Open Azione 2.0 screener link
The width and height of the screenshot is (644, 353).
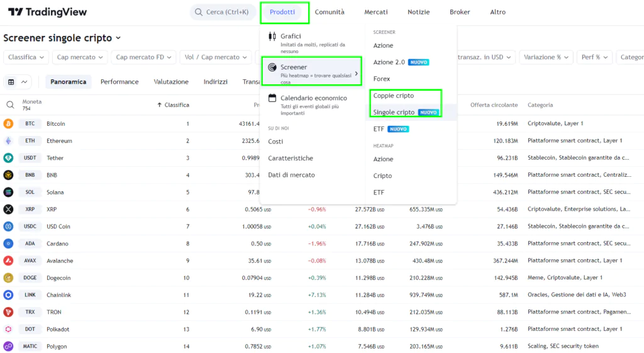tap(401, 62)
